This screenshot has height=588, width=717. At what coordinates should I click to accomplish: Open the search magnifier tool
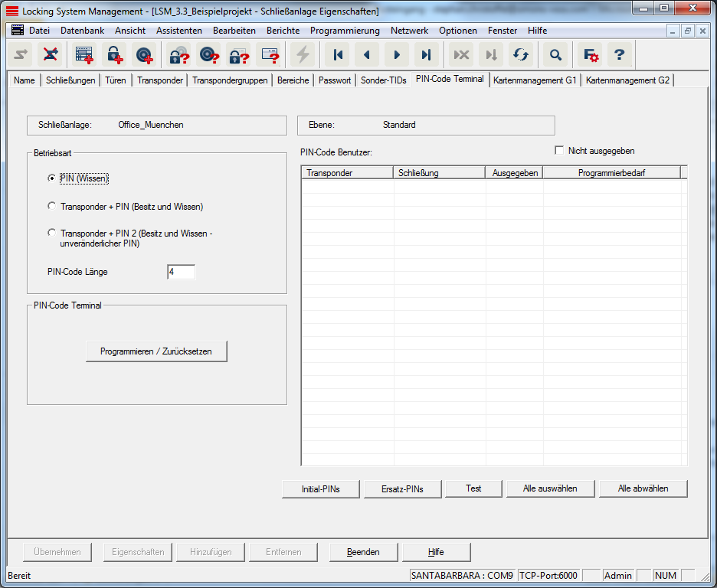click(x=555, y=55)
